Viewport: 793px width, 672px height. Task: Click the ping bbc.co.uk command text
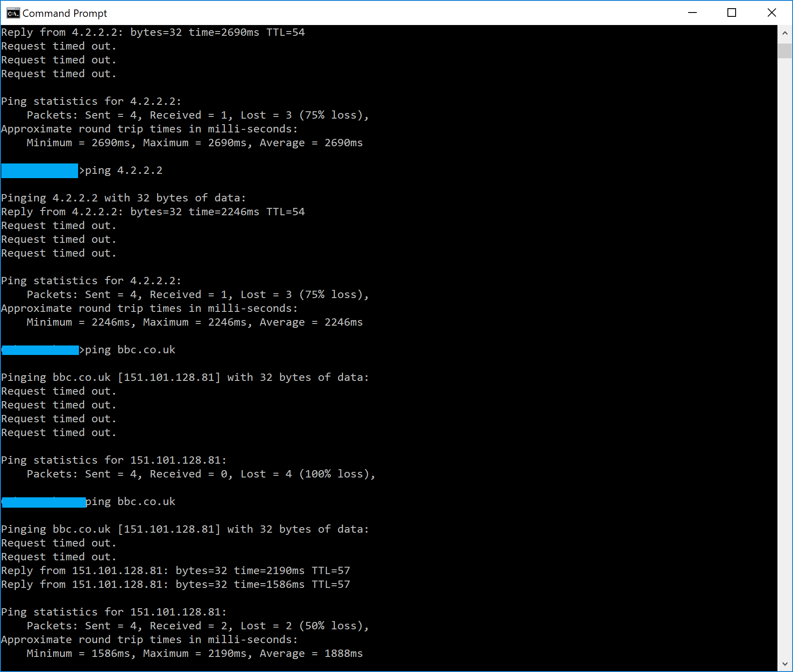click(x=129, y=349)
